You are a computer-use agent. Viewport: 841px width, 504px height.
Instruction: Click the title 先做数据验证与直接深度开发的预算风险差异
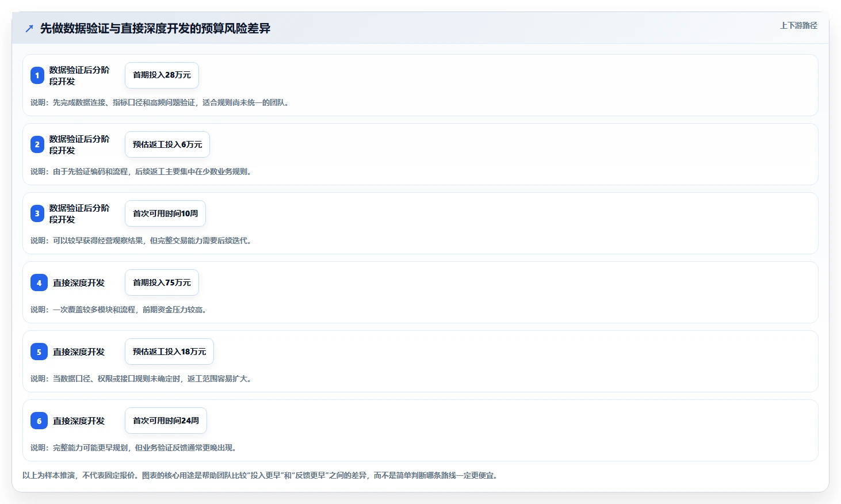(x=155, y=28)
